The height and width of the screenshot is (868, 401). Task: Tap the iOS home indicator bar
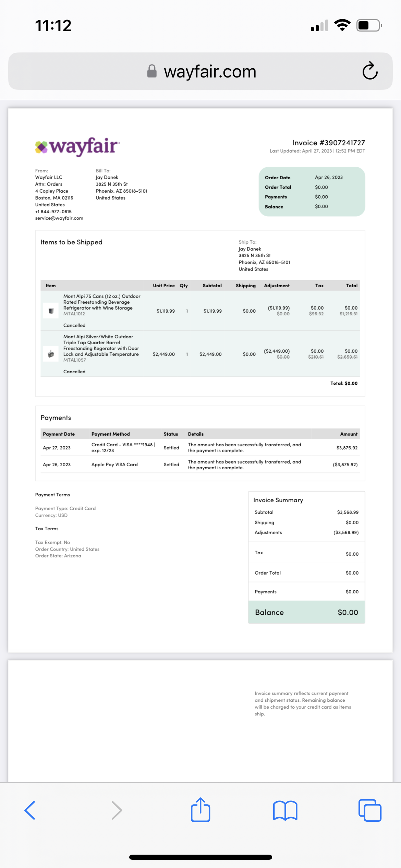click(x=200, y=857)
